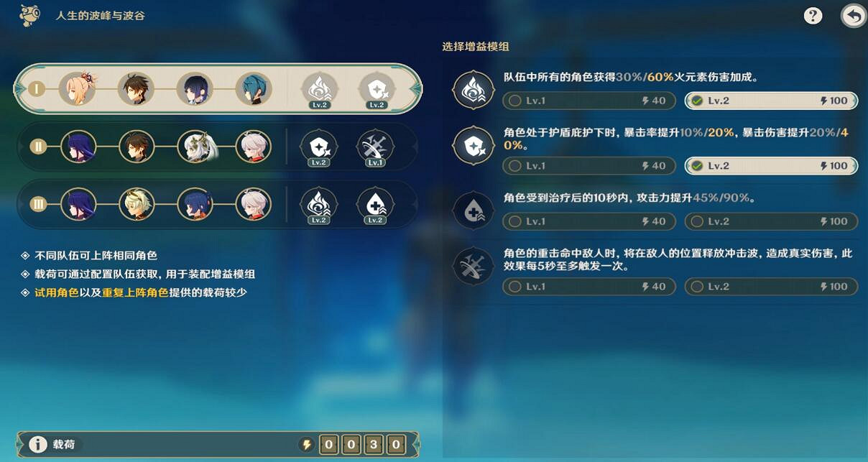Click the healing attack module icon in team III
The height and width of the screenshot is (462, 868).
pos(375,205)
